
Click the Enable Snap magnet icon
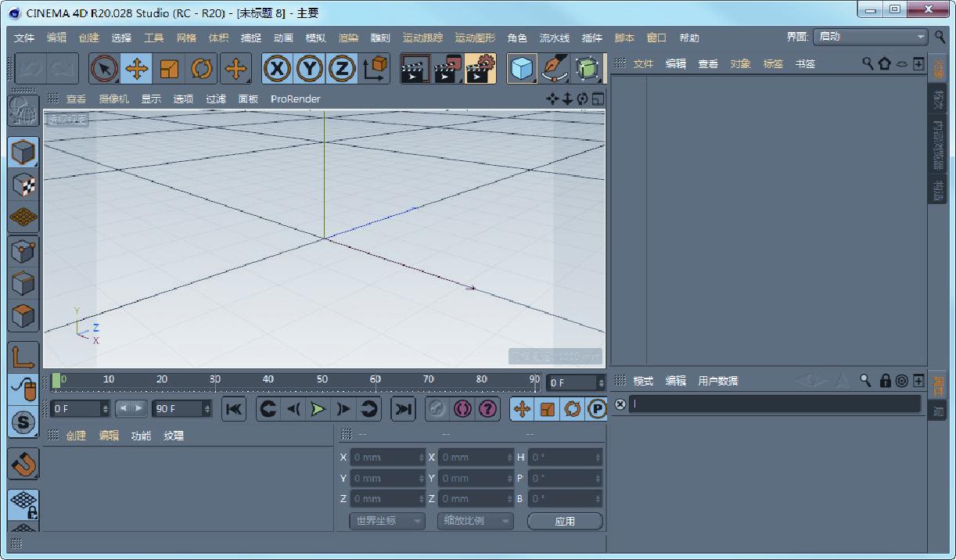(x=23, y=465)
